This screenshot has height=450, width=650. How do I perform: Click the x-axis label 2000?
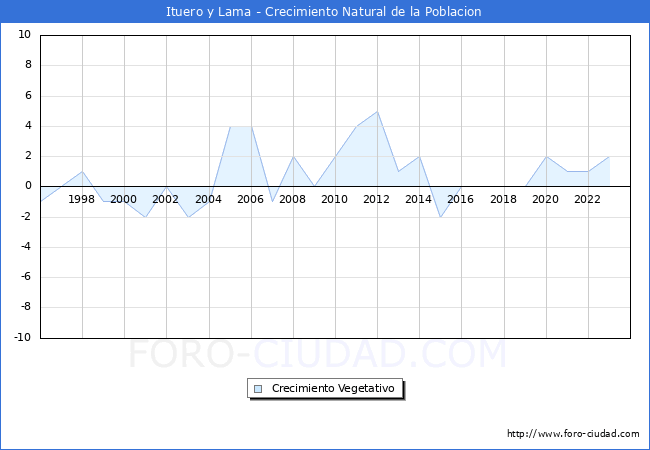pyautogui.click(x=124, y=199)
